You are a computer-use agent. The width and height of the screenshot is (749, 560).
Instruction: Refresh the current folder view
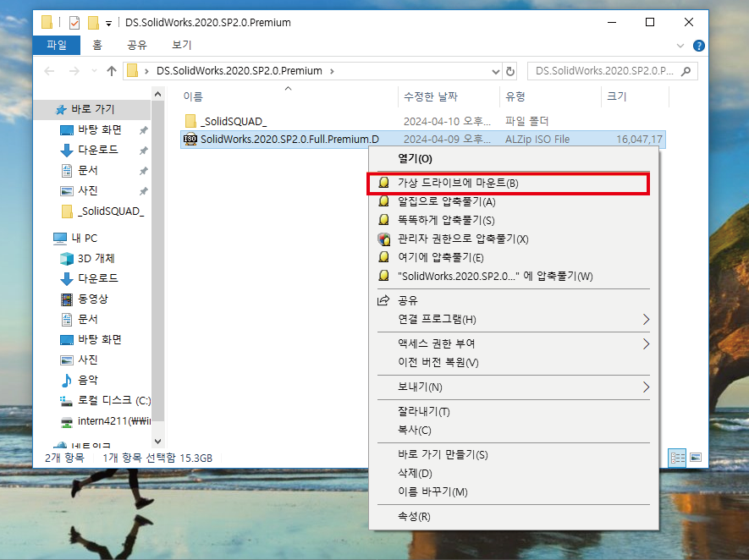(510, 72)
